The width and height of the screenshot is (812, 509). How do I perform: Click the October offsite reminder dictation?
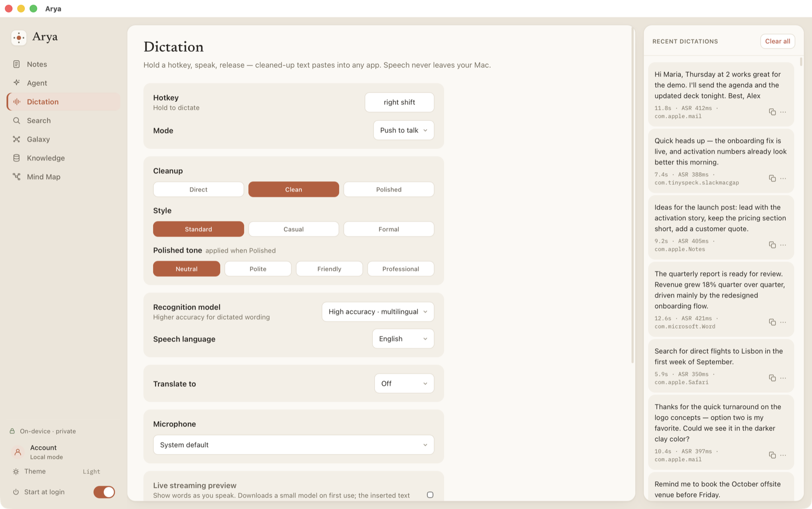pos(721,487)
